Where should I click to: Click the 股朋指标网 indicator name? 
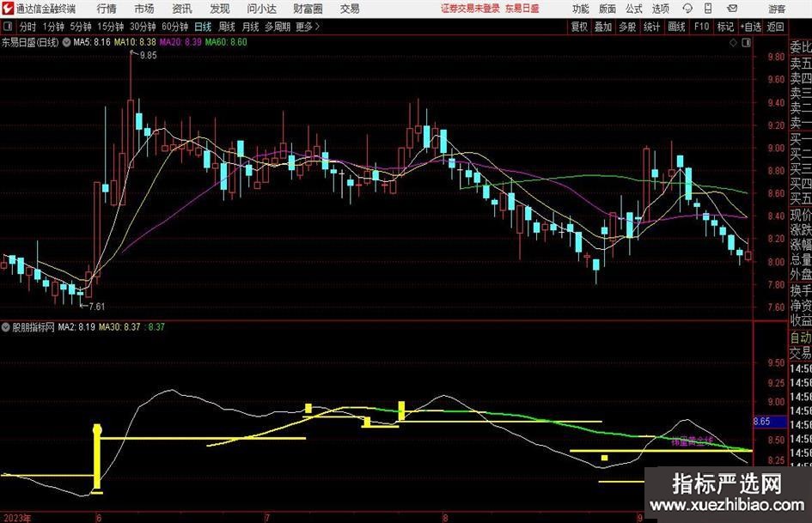click(x=34, y=327)
